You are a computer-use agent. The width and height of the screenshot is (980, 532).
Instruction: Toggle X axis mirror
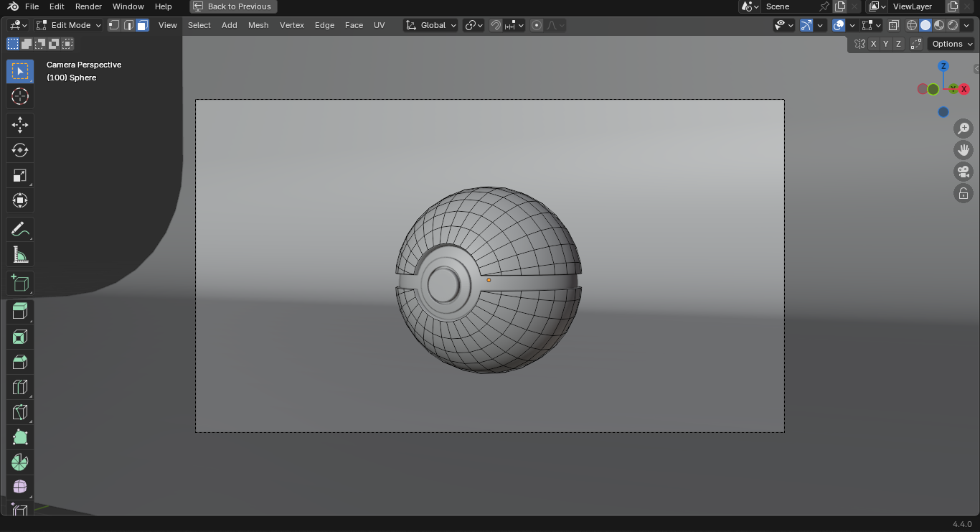coord(873,44)
